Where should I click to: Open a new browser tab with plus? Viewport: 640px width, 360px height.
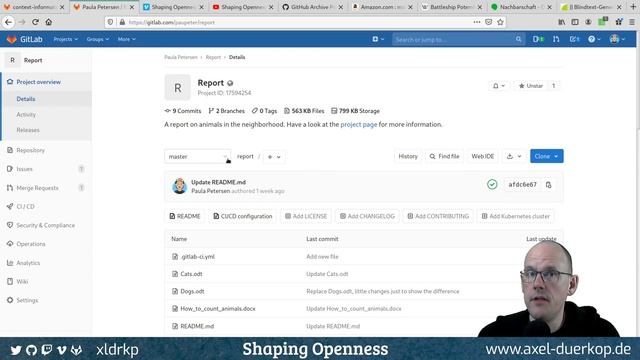(633, 7)
